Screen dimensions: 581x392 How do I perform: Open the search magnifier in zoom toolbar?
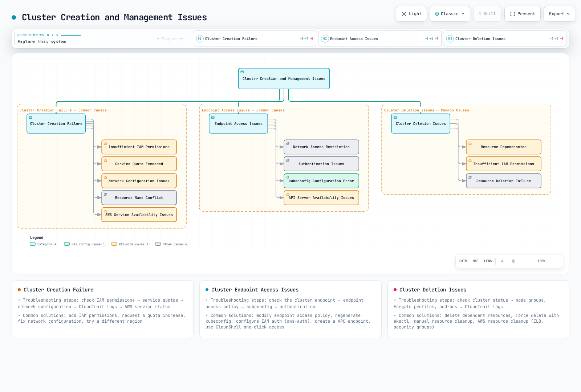coord(502,261)
